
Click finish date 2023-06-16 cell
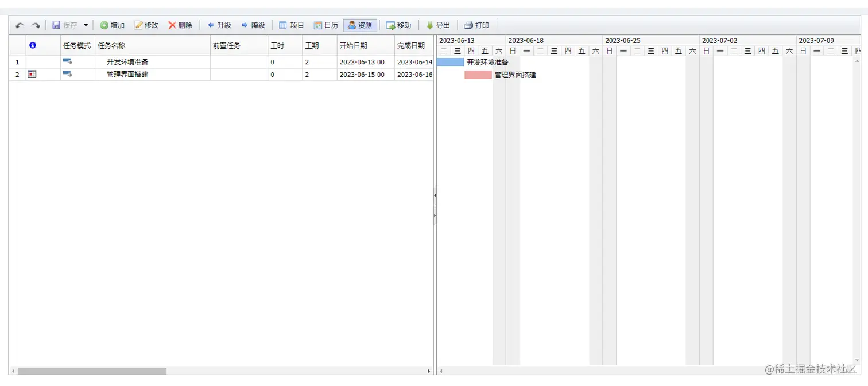[414, 75]
